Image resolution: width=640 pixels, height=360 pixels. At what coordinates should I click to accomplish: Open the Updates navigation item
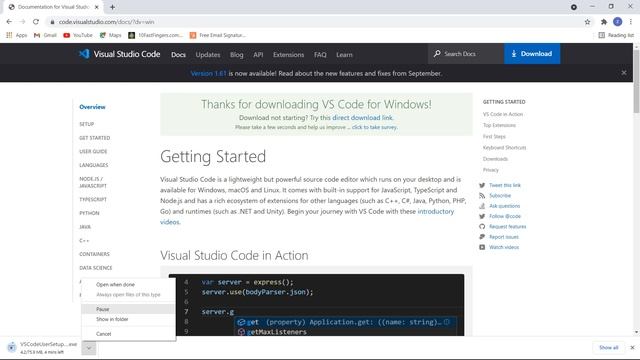(x=208, y=55)
